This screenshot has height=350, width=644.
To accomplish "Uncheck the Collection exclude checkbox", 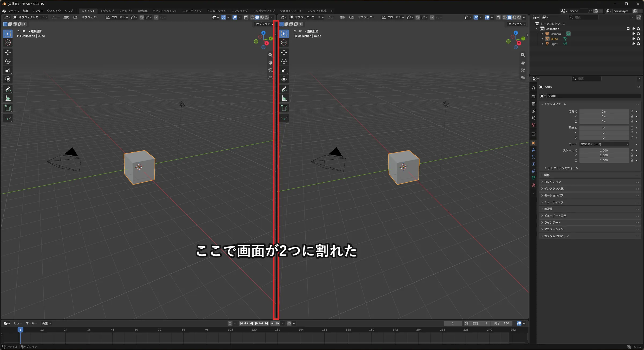I will tap(628, 29).
